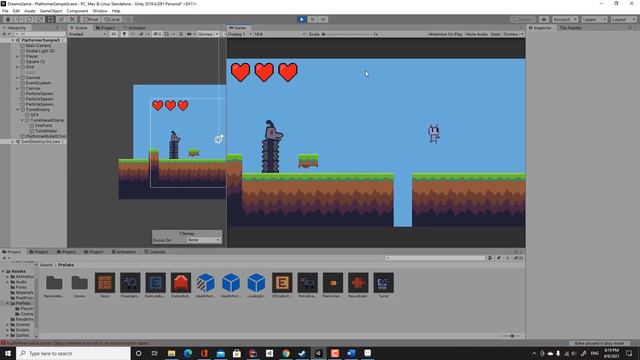The height and width of the screenshot is (360, 640).
Task: Open the custom editor tools icon
Action: point(72,19)
